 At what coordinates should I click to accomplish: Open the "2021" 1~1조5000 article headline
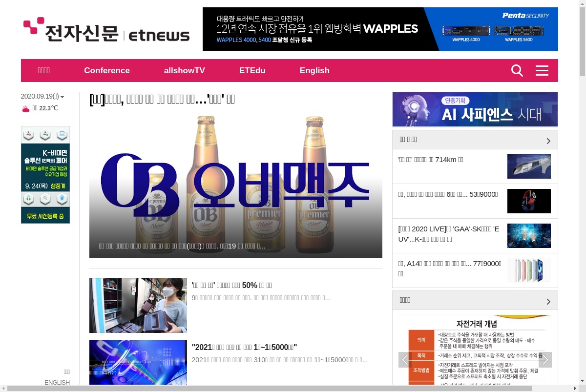[245, 347]
